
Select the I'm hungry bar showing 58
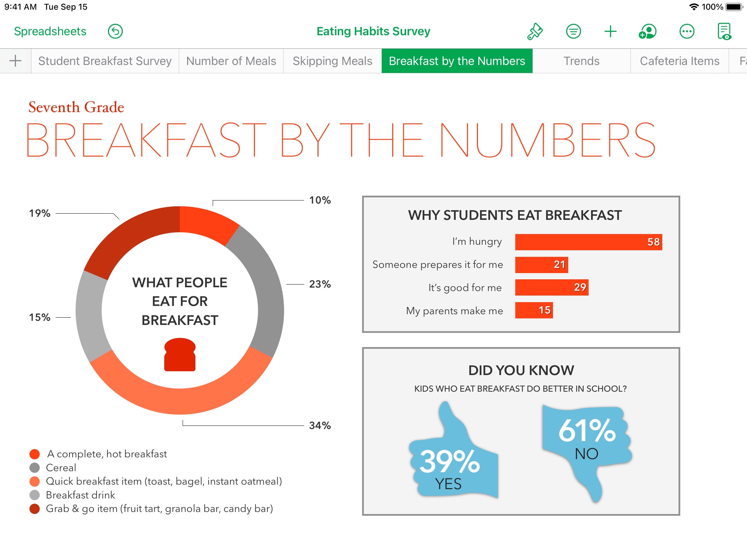pos(589,242)
